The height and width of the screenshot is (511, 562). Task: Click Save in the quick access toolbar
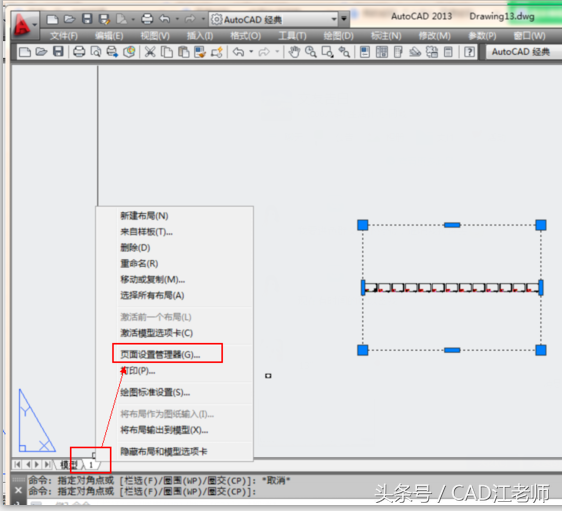[x=87, y=19]
